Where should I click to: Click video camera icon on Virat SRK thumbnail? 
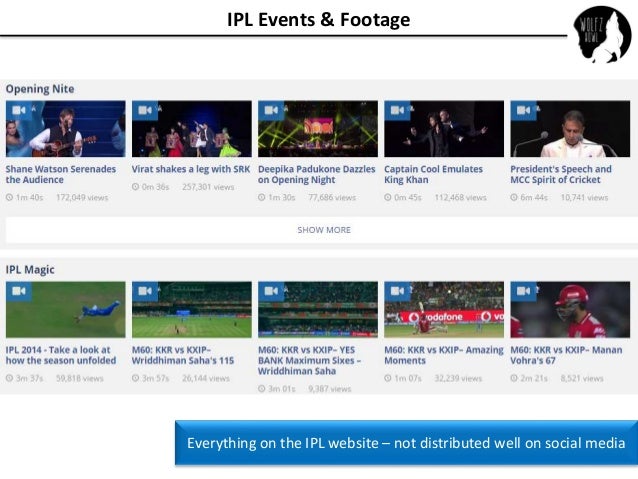pyautogui.click(x=145, y=110)
